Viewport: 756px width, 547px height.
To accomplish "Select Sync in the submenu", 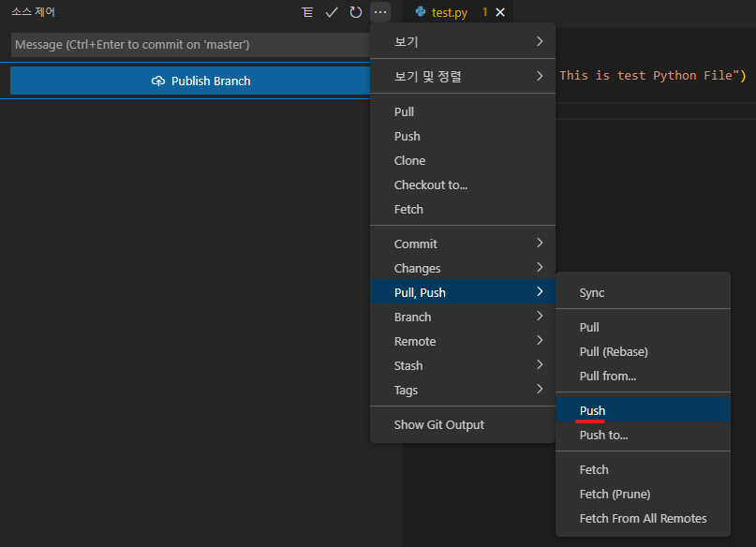I will (643, 292).
